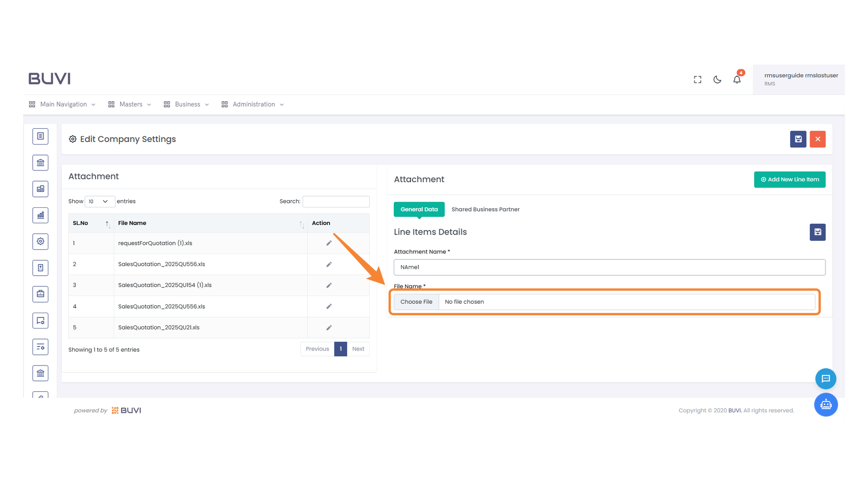Click Add New Line Item button
This screenshot has height=488, width=868.
coord(789,179)
